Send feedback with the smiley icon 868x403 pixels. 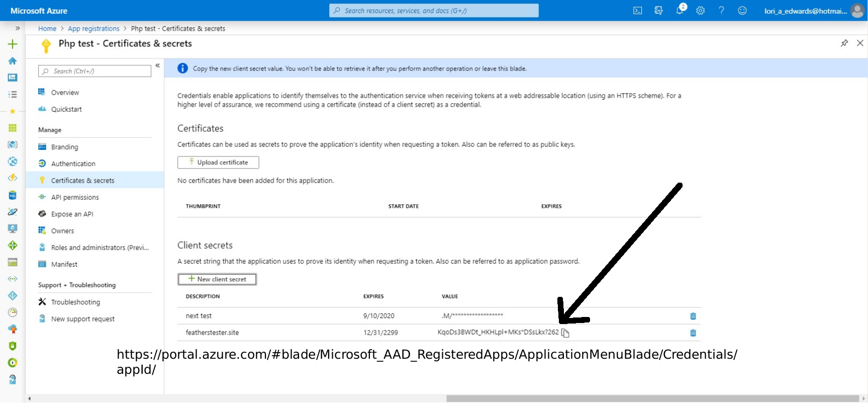coord(742,11)
